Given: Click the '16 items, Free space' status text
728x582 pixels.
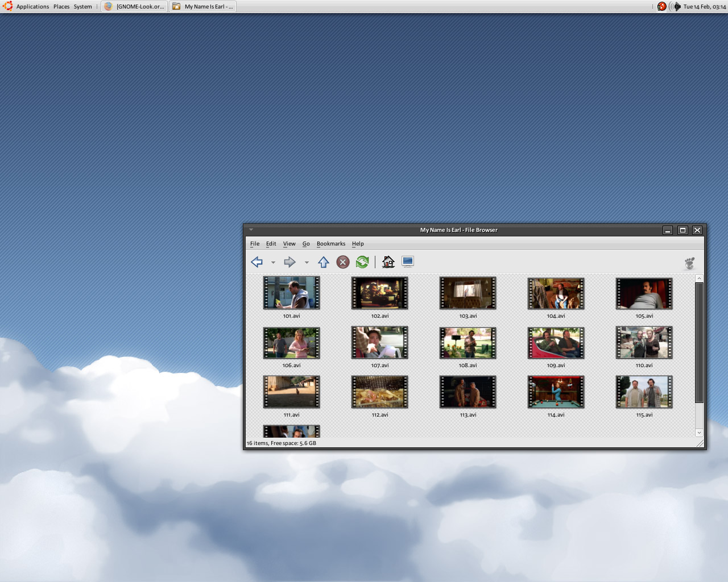Looking at the screenshot, I should [x=282, y=443].
